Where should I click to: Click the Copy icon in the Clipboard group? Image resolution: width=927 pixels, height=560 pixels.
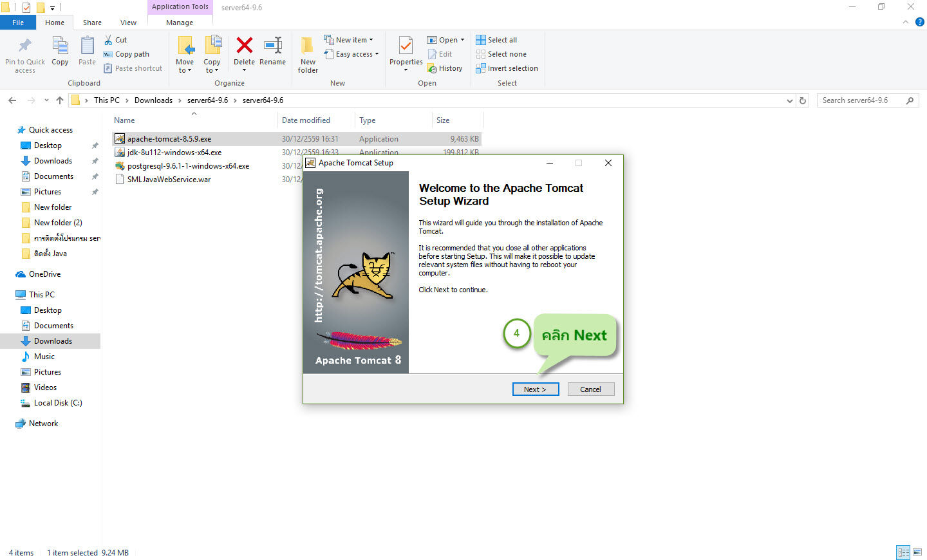pos(60,51)
